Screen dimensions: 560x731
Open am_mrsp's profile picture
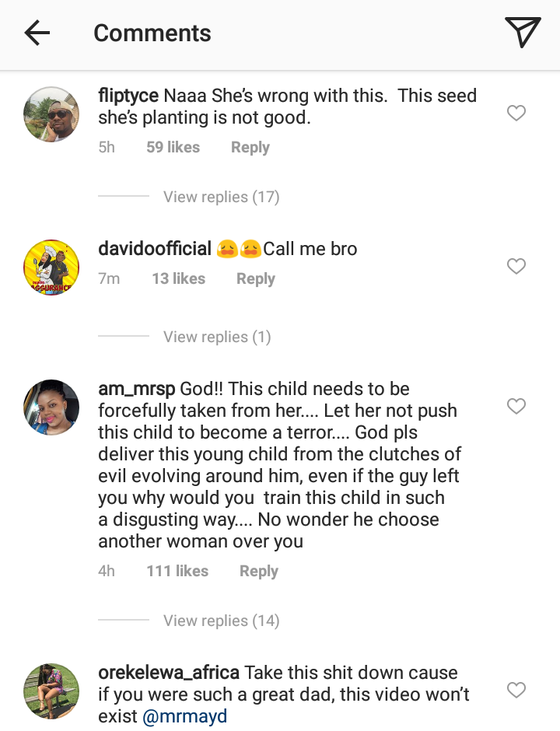(51, 407)
